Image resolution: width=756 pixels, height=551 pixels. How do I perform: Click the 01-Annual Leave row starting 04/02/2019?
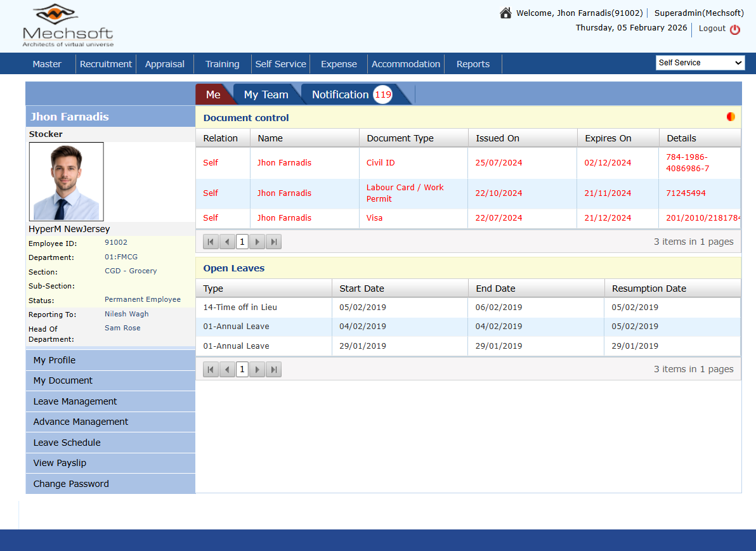[x=468, y=327]
